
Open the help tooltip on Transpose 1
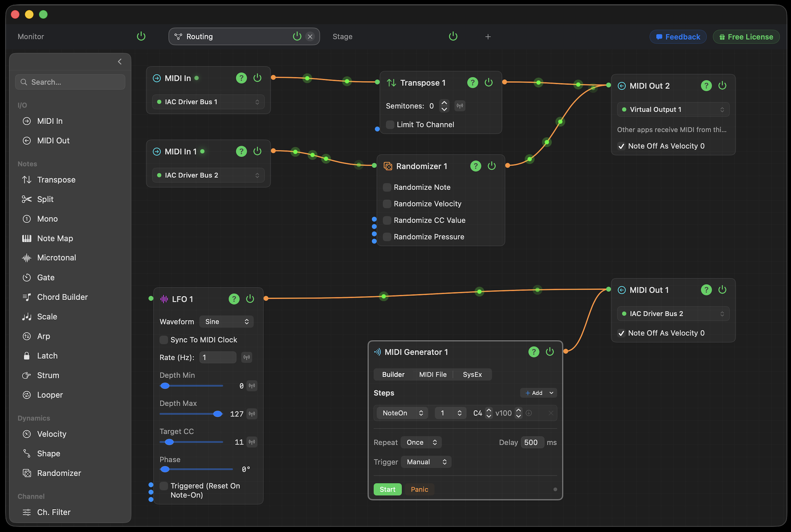[473, 82]
